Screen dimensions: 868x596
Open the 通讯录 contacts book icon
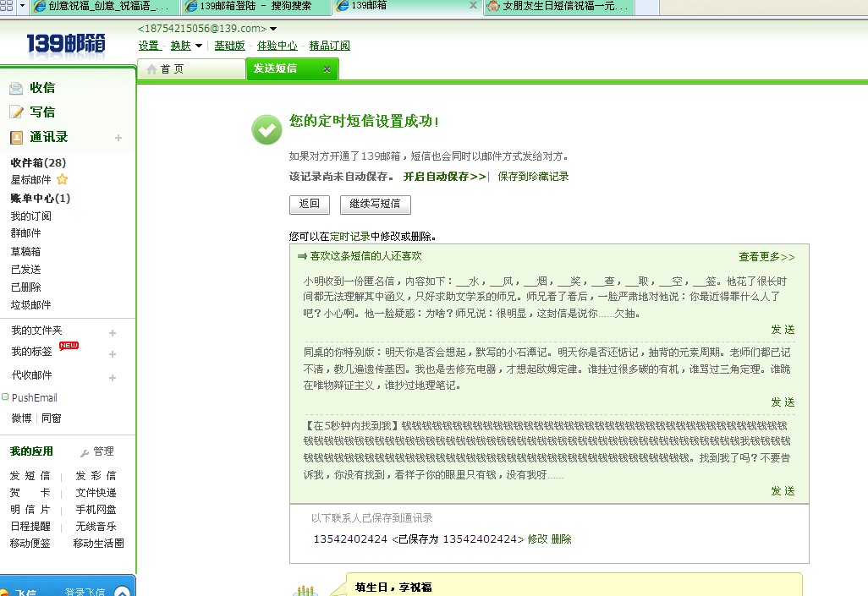coord(17,137)
